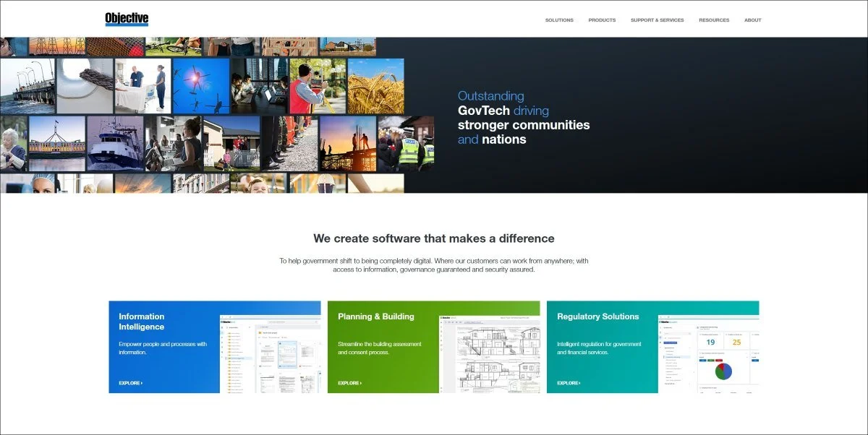
Task: Open the About menu
Action: coord(753,20)
